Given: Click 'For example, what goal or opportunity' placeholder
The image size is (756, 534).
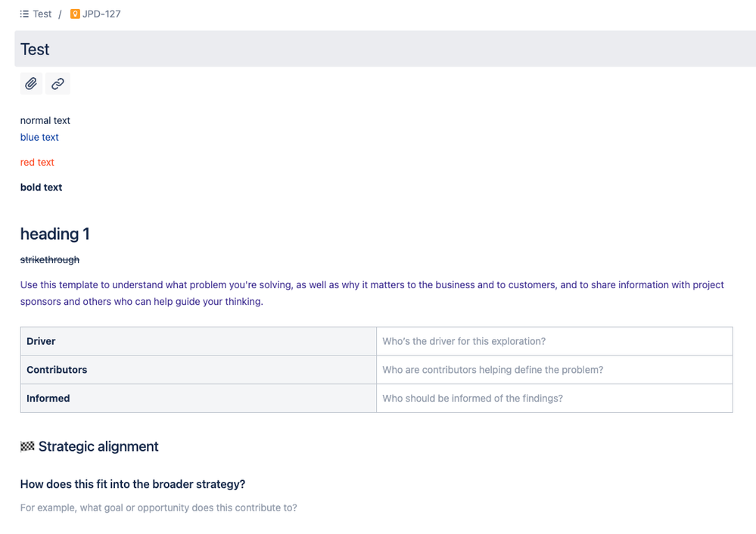Looking at the screenshot, I should coord(159,508).
